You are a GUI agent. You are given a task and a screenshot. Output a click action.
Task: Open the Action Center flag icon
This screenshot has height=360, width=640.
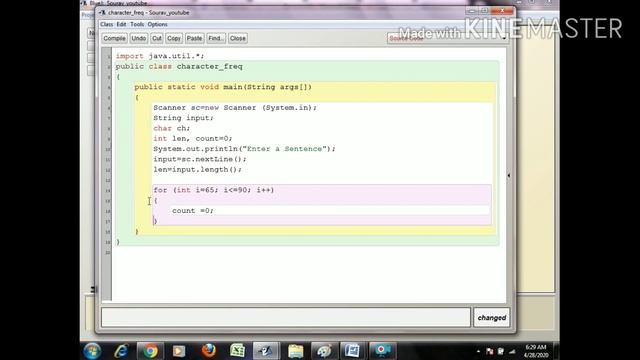pyautogui.click(x=489, y=351)
